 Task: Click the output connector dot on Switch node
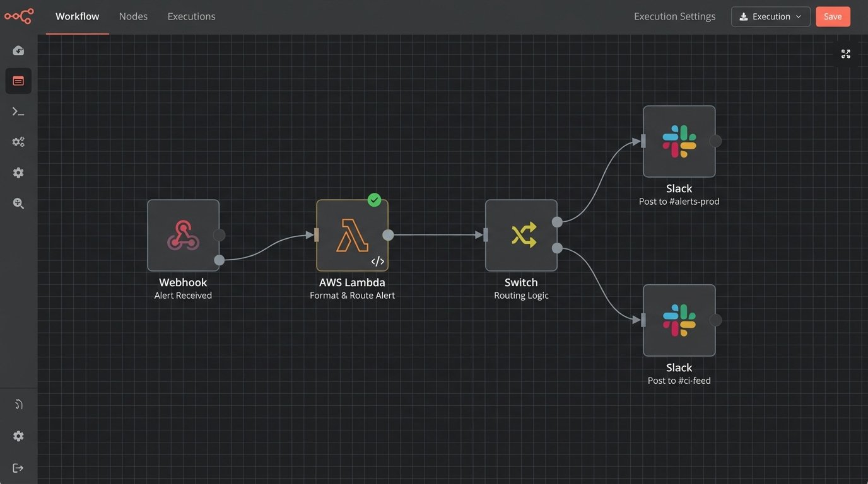click(x=557, y=222)
